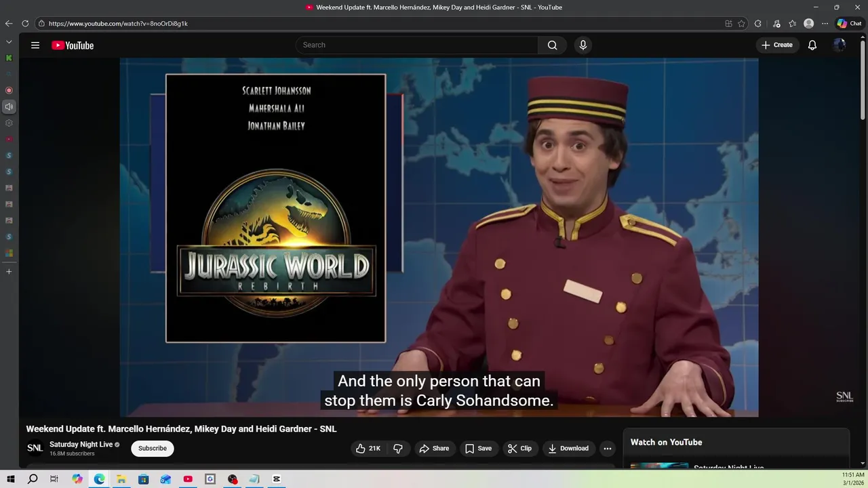This screenshot has width=868, height=488.
Task: Click the 'Watch on YouTube' heading
Action: (x=666, y=442)
